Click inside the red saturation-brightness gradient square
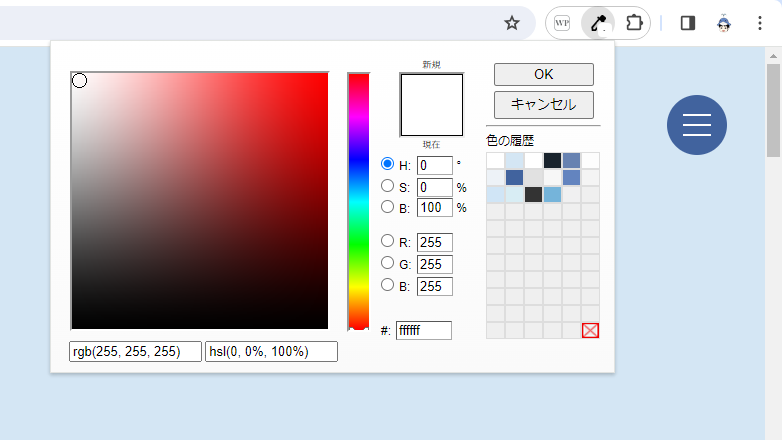Image resolution: width=782 pixels, height=440 pixels. point(199,201)
